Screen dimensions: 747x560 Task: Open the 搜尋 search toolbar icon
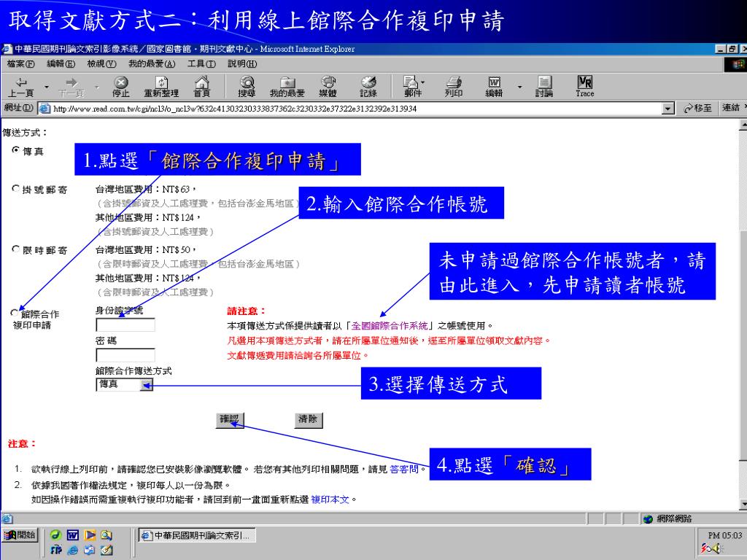coord(247,87)
